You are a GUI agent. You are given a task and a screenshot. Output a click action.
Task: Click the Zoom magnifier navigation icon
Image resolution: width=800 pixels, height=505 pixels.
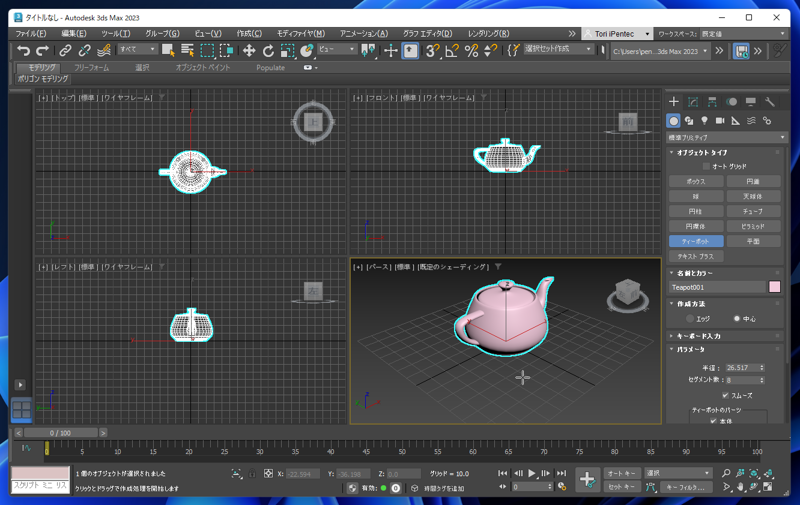(x=726, y=473)
